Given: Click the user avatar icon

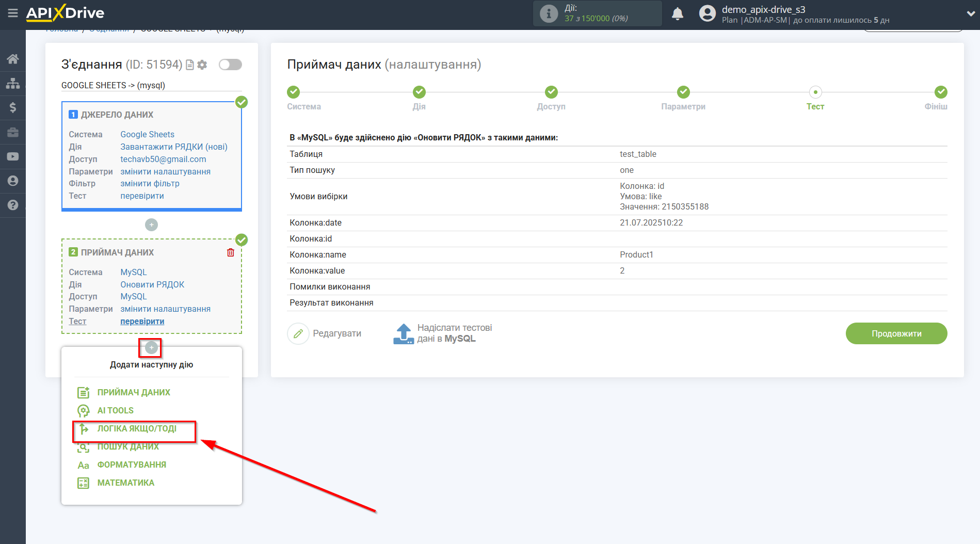Looking at the screenshot, I should point(708,13).
